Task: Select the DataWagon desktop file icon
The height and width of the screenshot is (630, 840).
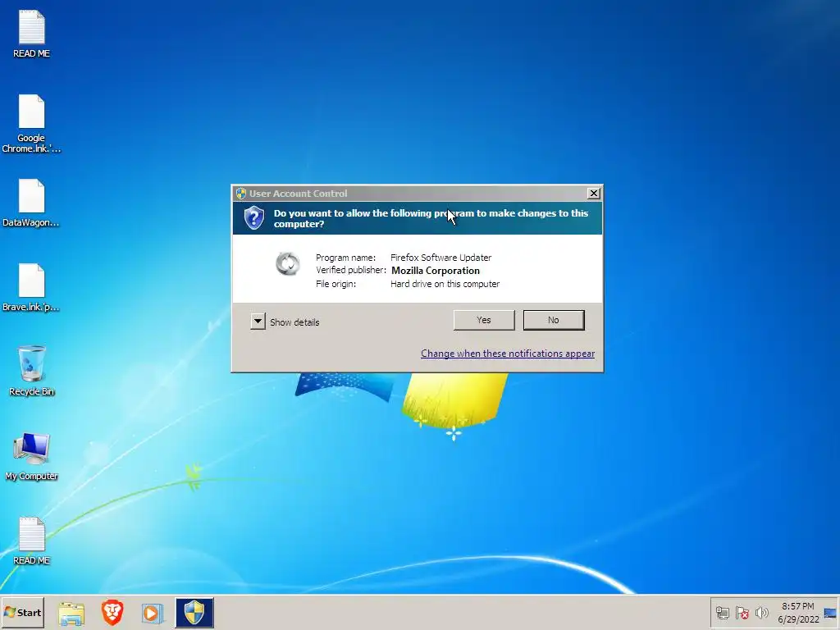Action: 32,203
